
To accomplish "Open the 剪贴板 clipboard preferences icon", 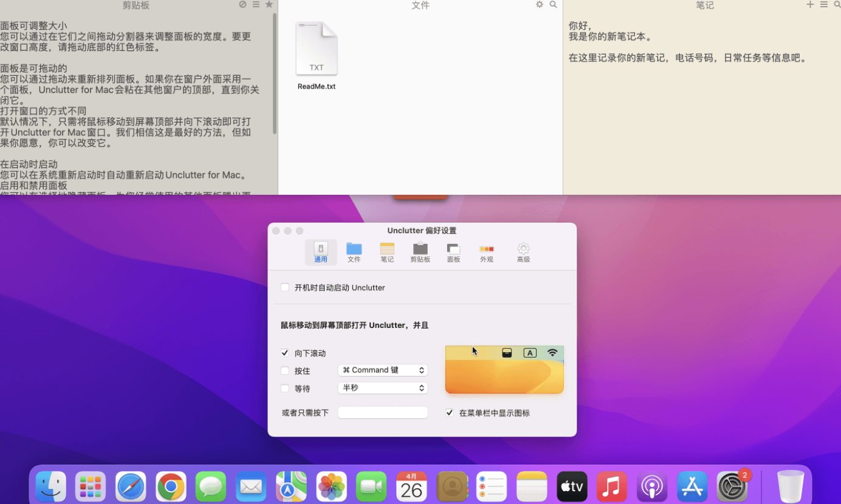I will [x=420, y=253].
